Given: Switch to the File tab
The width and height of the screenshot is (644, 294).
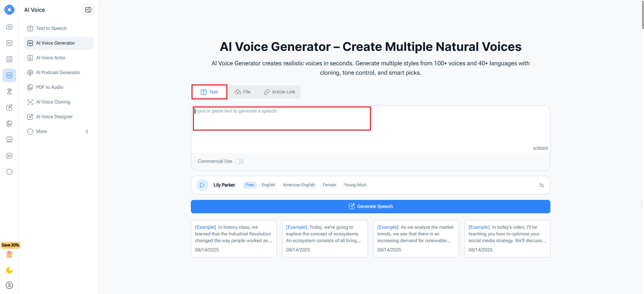Looking at the screenshot, I should (243, 92).
